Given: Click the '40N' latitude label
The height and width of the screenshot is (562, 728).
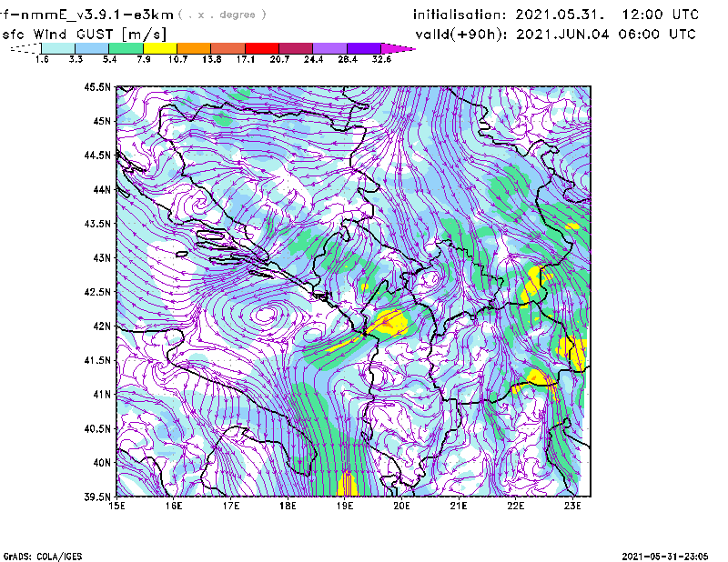Looking at the screenshot, I should point(102,463).
